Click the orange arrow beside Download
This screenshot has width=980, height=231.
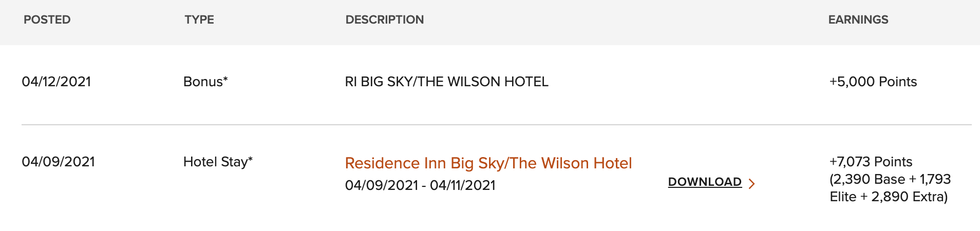point(752,183)
